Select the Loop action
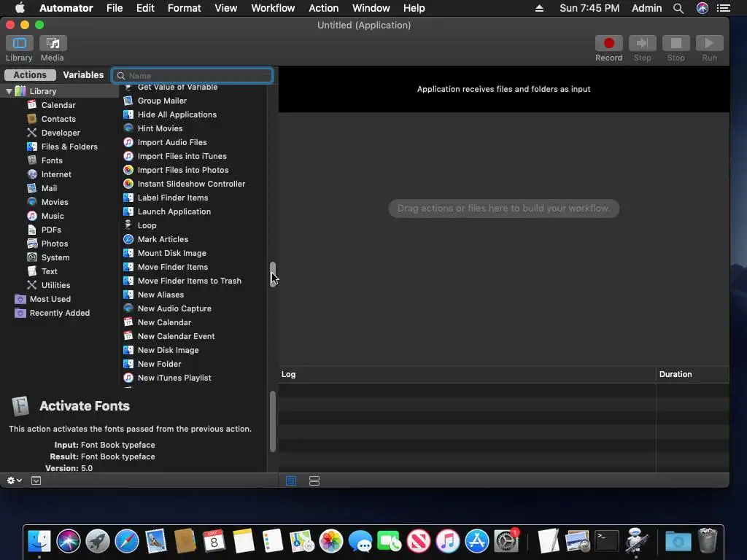The width and height of the screenshot is (747, 560). 147,225
